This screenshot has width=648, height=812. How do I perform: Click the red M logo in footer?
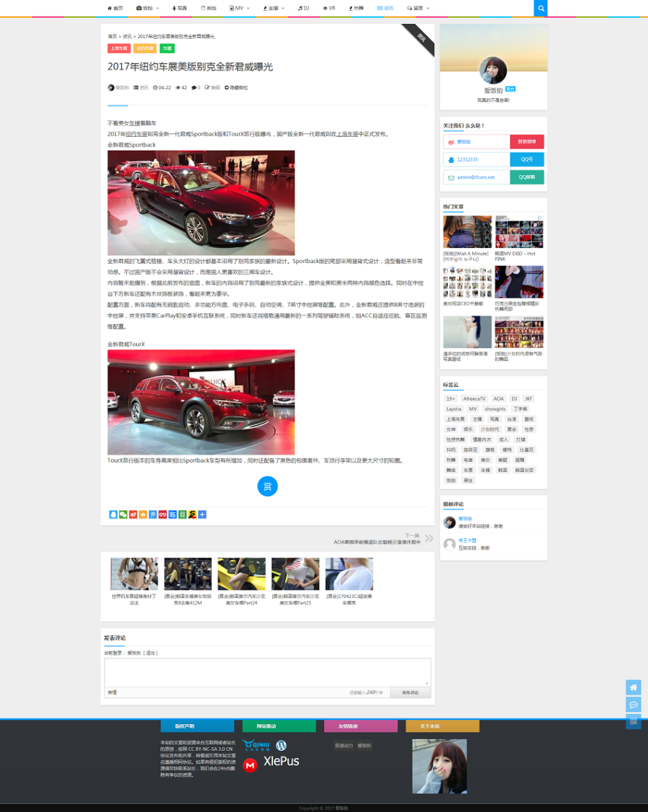pos(250,765)
